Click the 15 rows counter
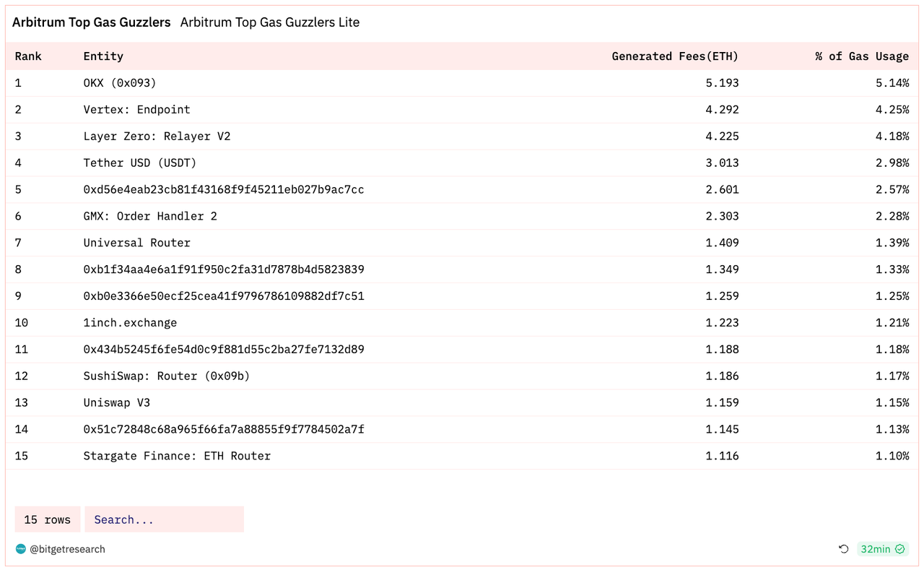This screenshot has height=570, width=924. [47, 519]
